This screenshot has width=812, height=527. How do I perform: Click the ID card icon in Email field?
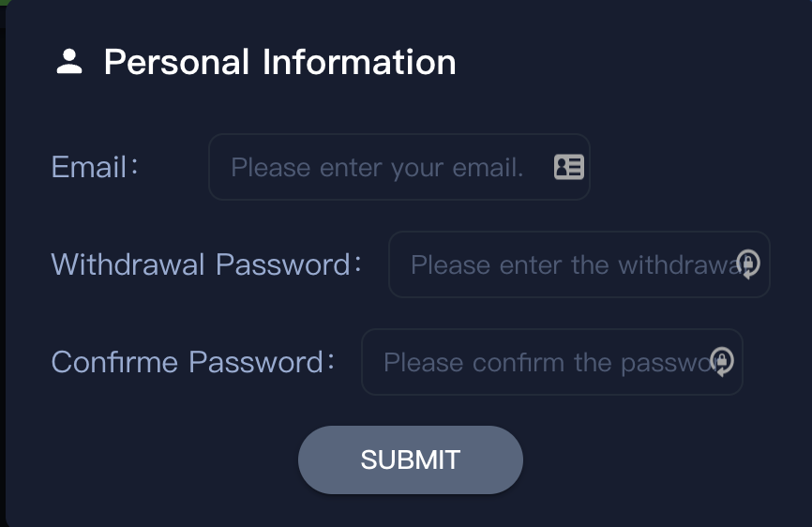click(569, 167)
